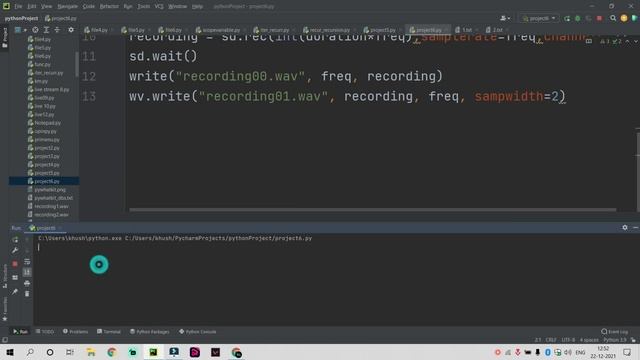
Task: Open the Project view selector dropdown
Action: [20, 30]
